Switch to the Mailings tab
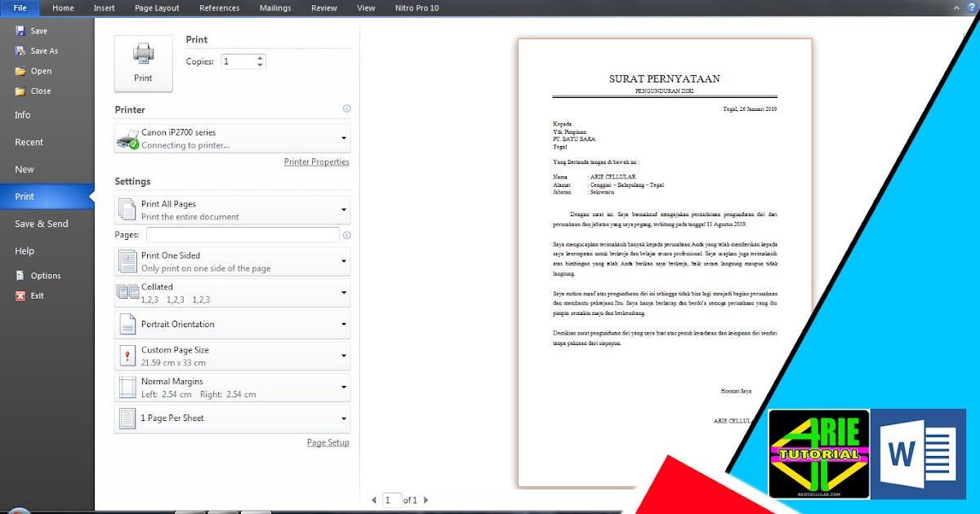Image resolution: width=980 pixels, height=514 pixels. pos(275,8)
